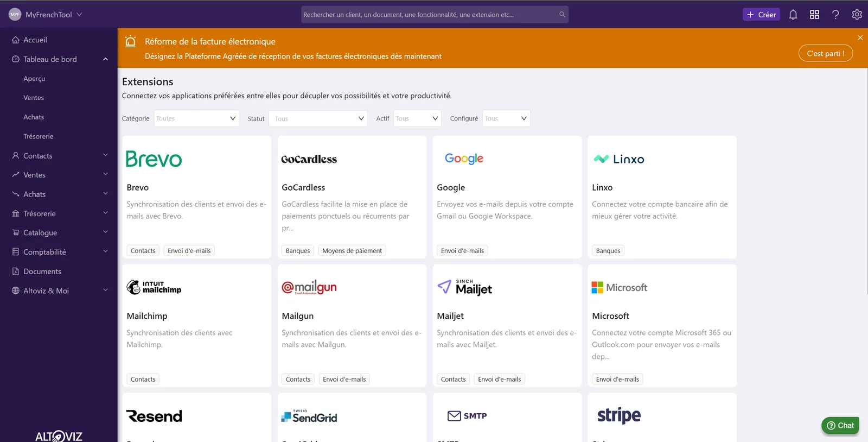This screenshot has width=868, height=442.
Task: Open the Statut dropdown
Action: (318, 118)
